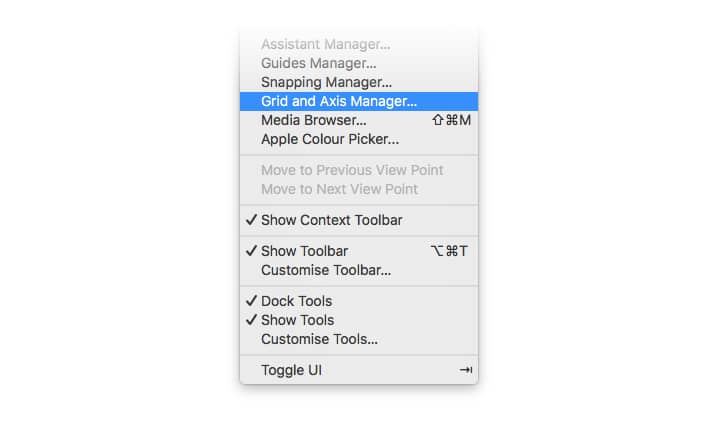Toggle the Show Toolbar option
Screen dimensions: 717x423
tap(359, 251)
